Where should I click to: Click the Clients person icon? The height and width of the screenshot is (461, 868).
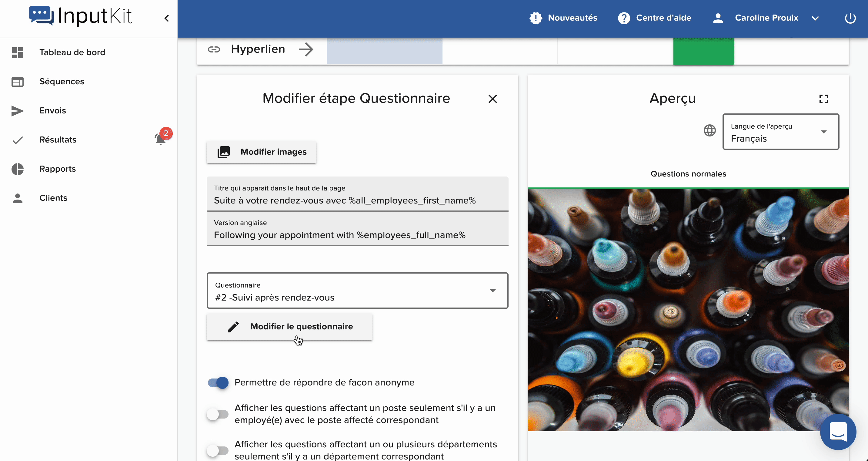pyautogui.click(x=18, y=198)
